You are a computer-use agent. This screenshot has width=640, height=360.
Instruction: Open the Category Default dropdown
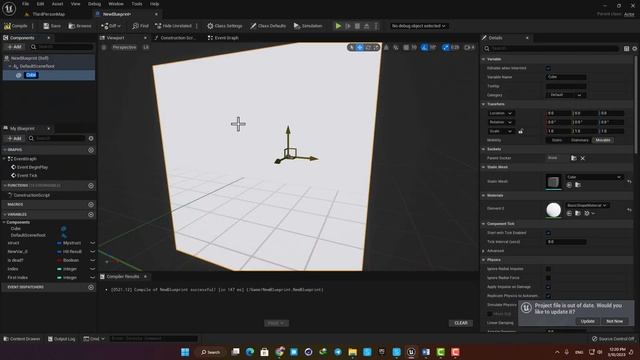566,95
